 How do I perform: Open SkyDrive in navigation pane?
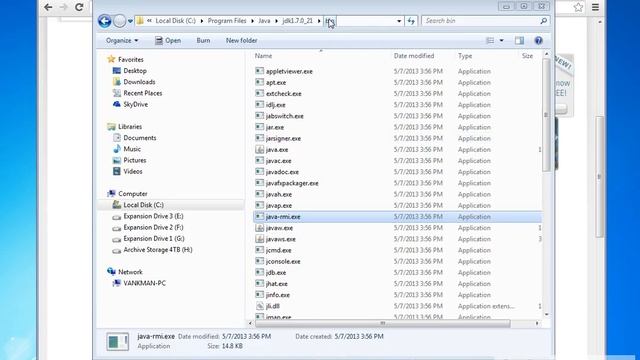tap(136, 104)
